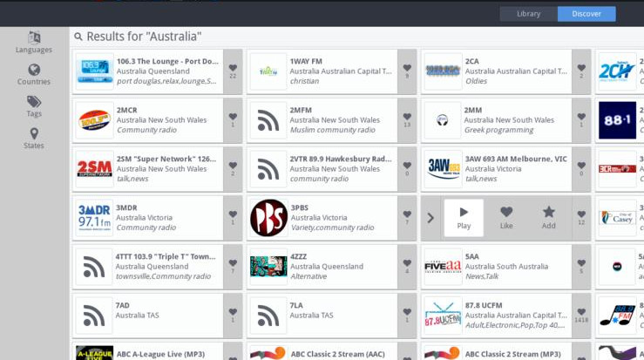Image resolution: width=644 pixels, height=360 pixels.
Task: Click the search magnifier icon
Action: click(x=78, y=37)
